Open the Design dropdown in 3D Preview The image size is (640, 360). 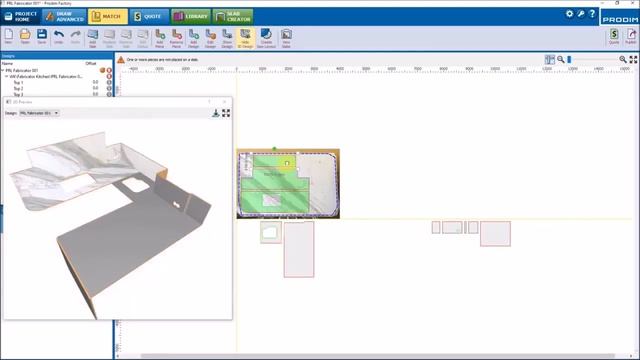coord(39,113)
